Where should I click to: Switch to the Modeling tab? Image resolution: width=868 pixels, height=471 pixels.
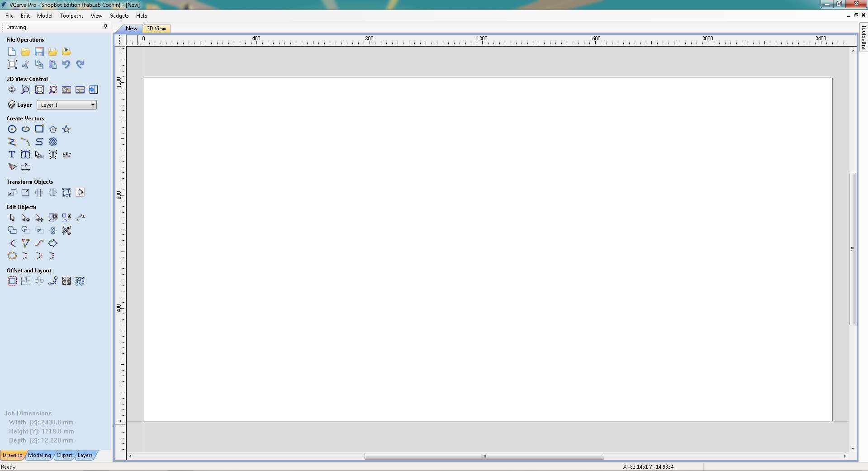point(39,455)
